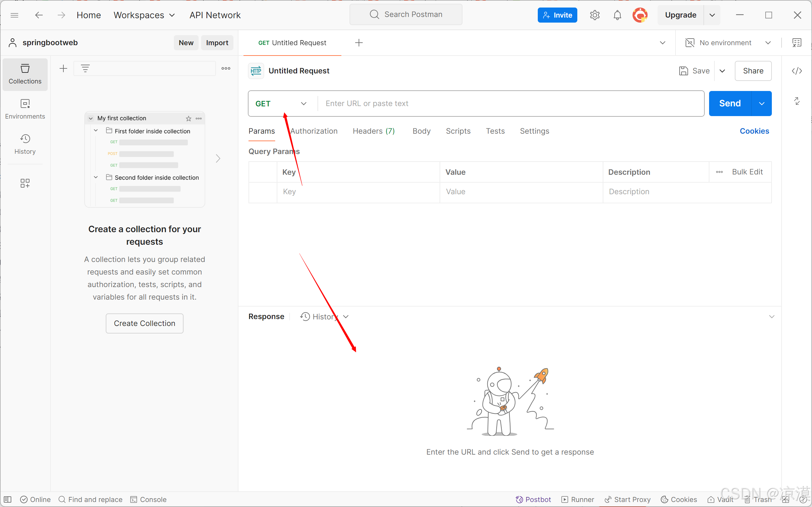The image size is (812, 507).
Task: Open Find and replace
Action: pyautogui.click(x=91, y=499)
